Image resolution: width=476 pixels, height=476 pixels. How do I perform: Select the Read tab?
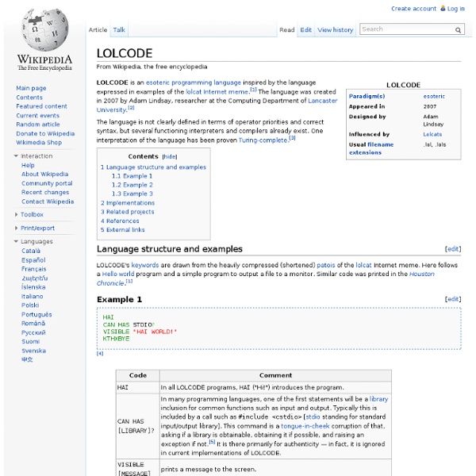(287, 30)
